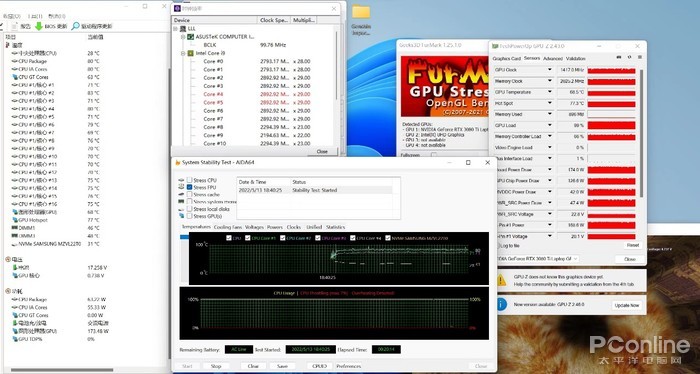Viewport: 700px width, 374px height.
Task: Click the Intel Core i9 chip icon
Action: (x=191, y=53)
